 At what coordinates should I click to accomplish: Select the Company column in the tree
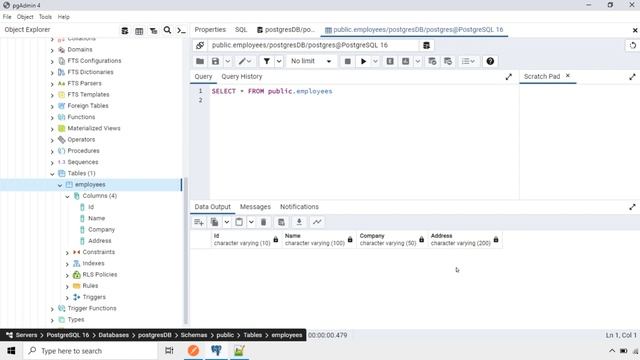click(x=101, y=229)
